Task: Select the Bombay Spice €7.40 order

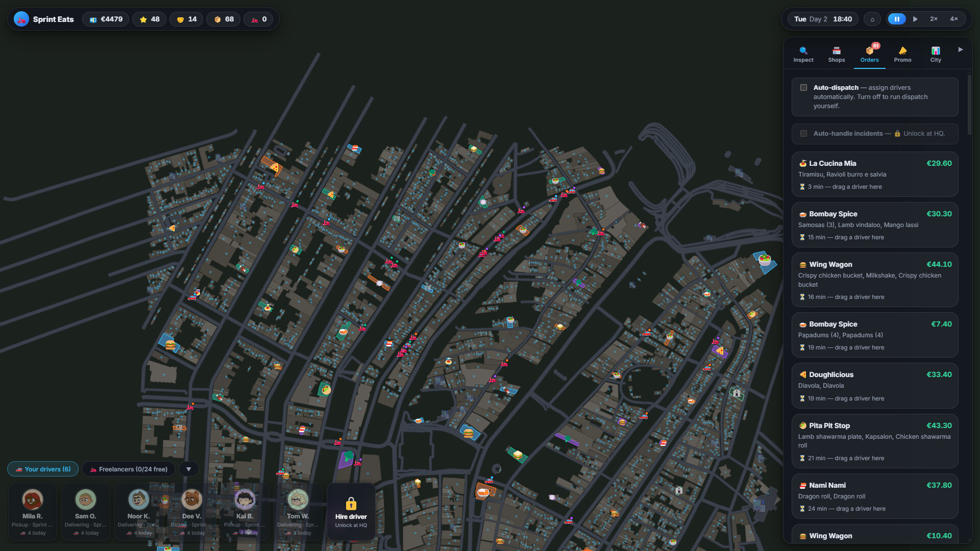Action: click(x=875, y=335)
